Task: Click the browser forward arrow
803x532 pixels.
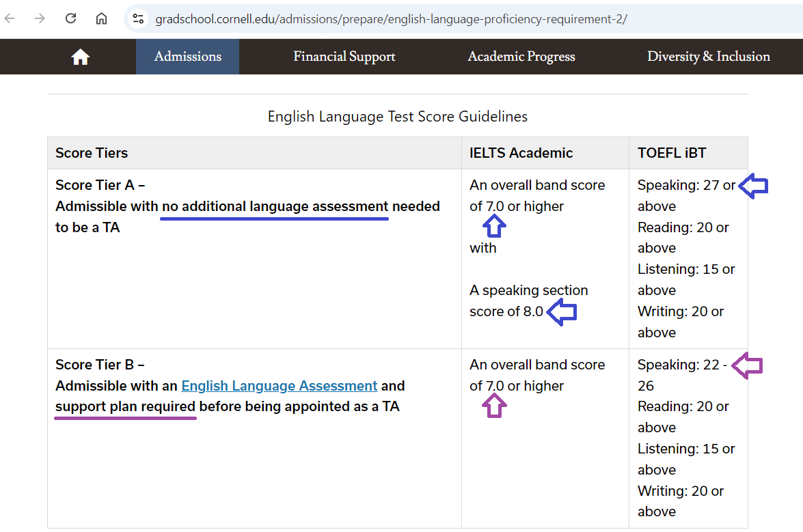Action: [x=40, y=19]
